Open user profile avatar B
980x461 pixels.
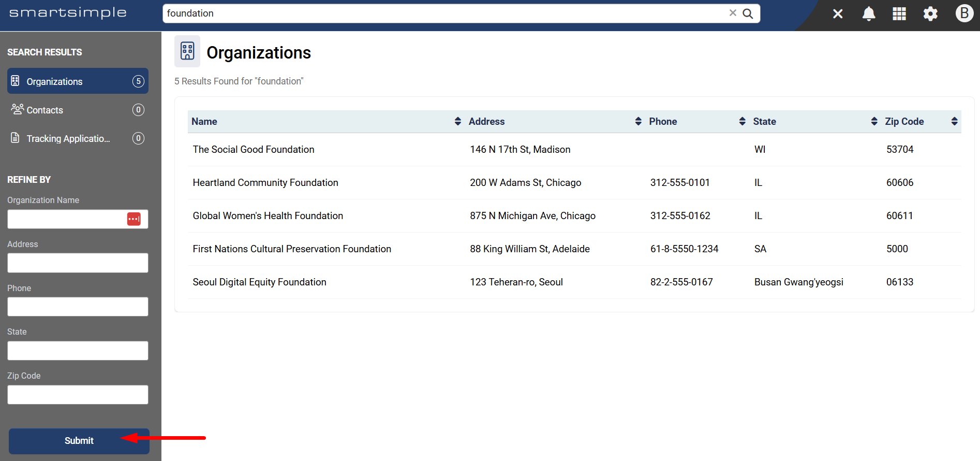point(964,13)
